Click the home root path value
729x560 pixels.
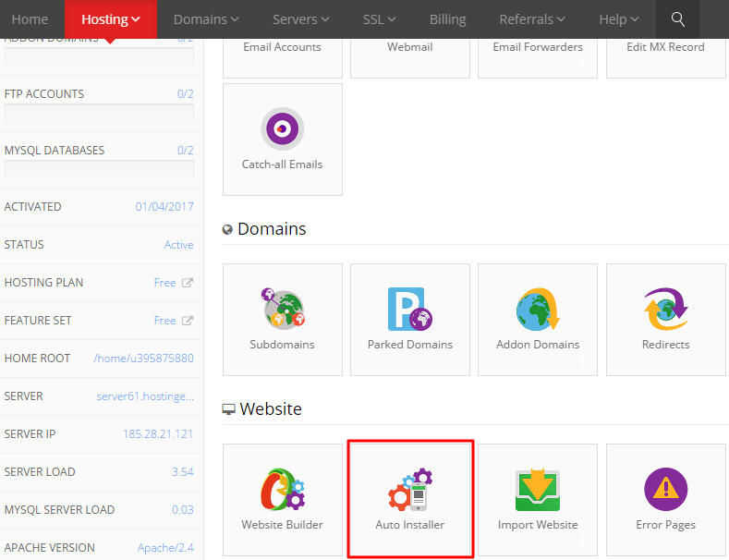[x=143, y=359]
